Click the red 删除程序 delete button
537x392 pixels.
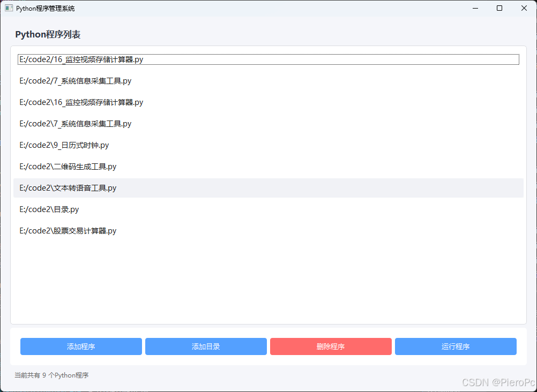pyautogui.click(x=331, y=346)
